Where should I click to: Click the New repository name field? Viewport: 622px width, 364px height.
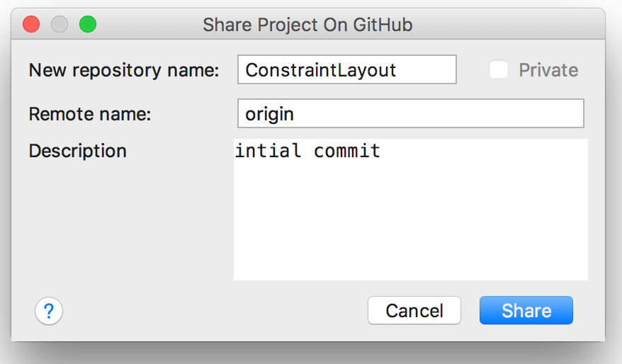pos(347,70)
